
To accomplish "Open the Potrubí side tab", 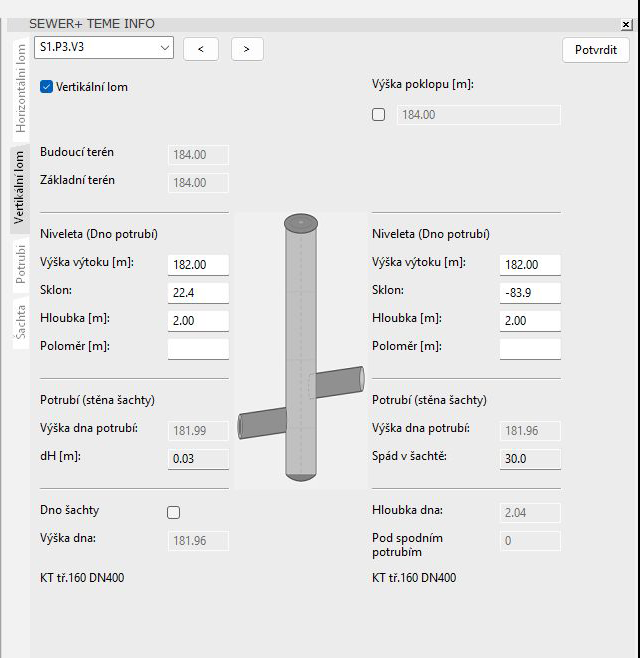I will (21, 264).
